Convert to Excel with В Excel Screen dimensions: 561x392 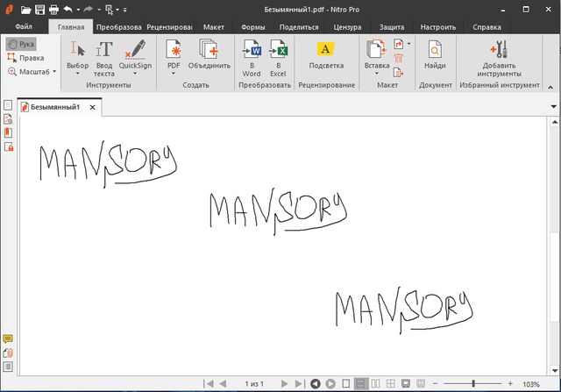pos(279,50)
